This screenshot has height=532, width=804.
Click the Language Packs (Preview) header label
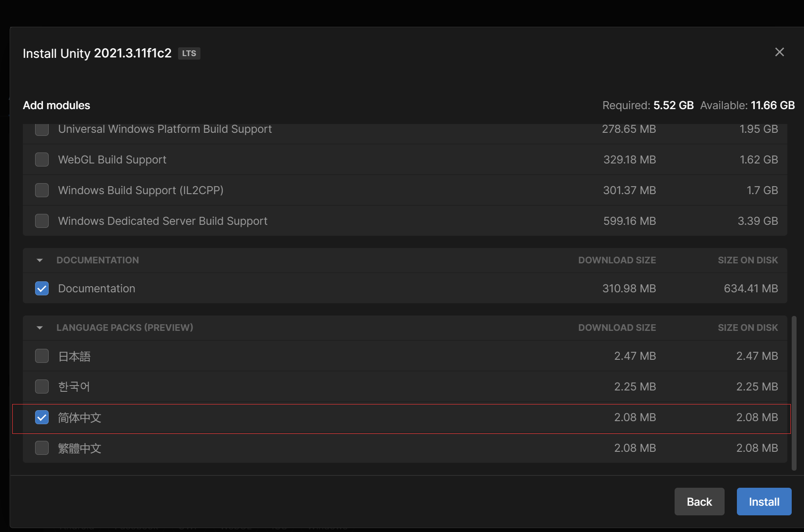pos(125,328)
